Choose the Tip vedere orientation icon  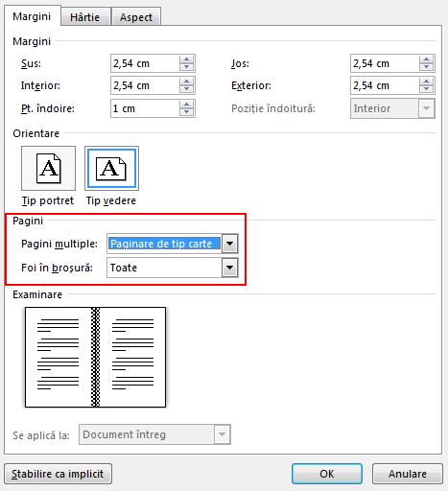tap(111, 168)
